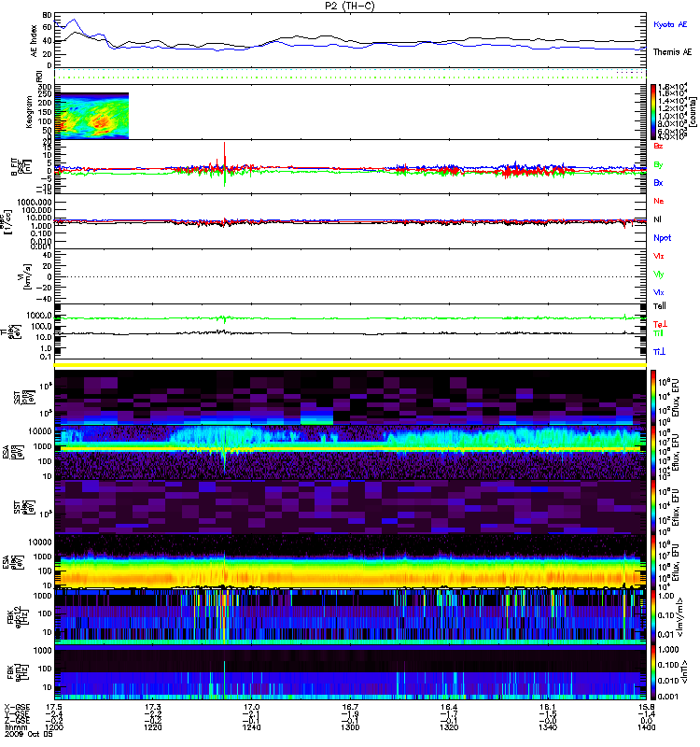Select the green By legend entry
Viewport: 700px width, 747px height.
coord(658,165)
